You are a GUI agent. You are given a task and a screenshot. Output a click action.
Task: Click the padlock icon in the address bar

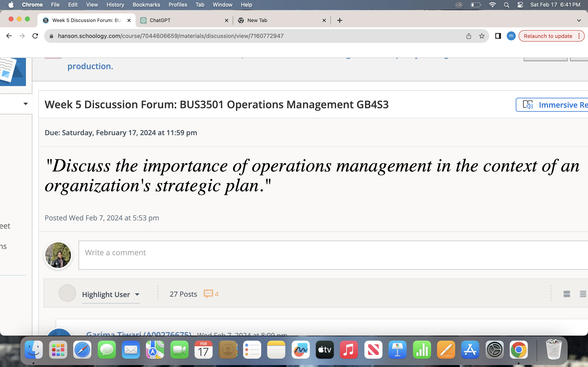(51, 36)
